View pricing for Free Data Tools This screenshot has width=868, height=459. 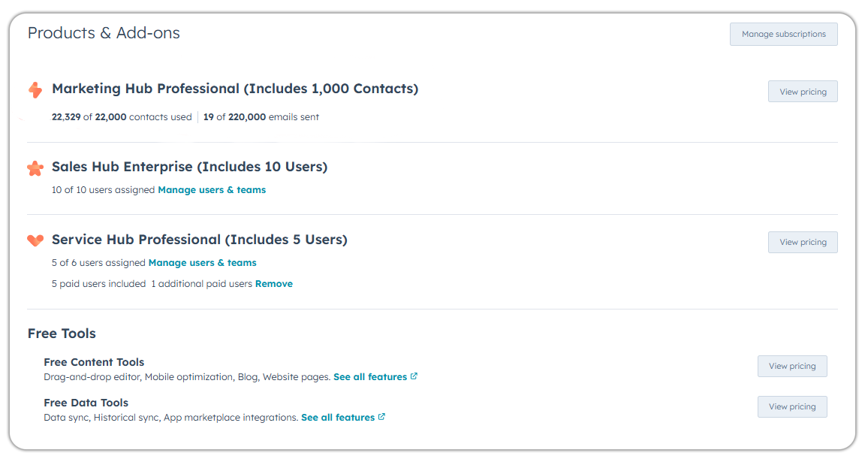point(791,406)
